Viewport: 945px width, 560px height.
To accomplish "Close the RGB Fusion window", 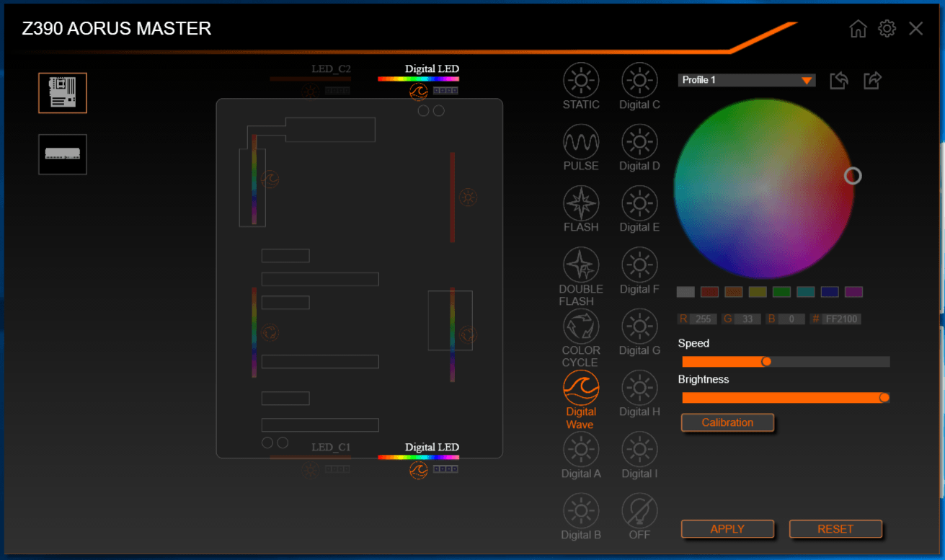I will [915, 29].
